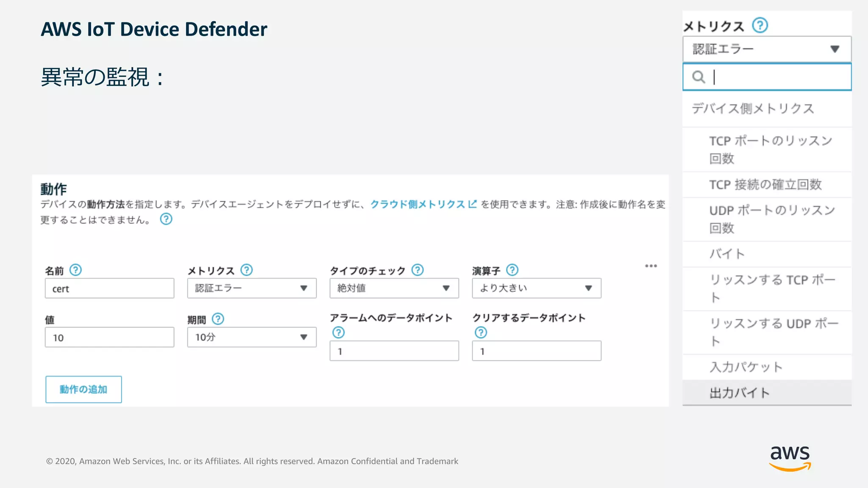The height and width of the screenshot is (488, 868).
Task: Click the external link icon after クラウド側メトリクス
Action: click(473, 204)
